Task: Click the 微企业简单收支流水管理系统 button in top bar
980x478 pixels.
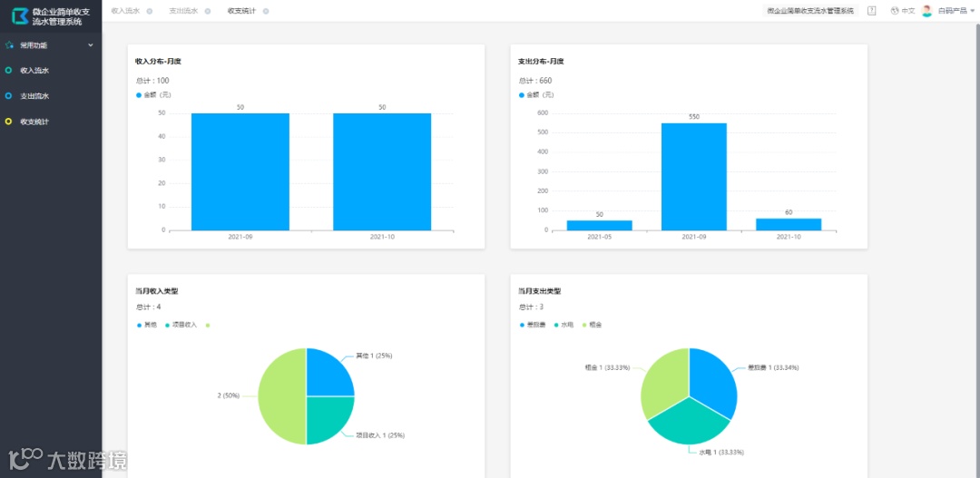Action: pos(810,11)
